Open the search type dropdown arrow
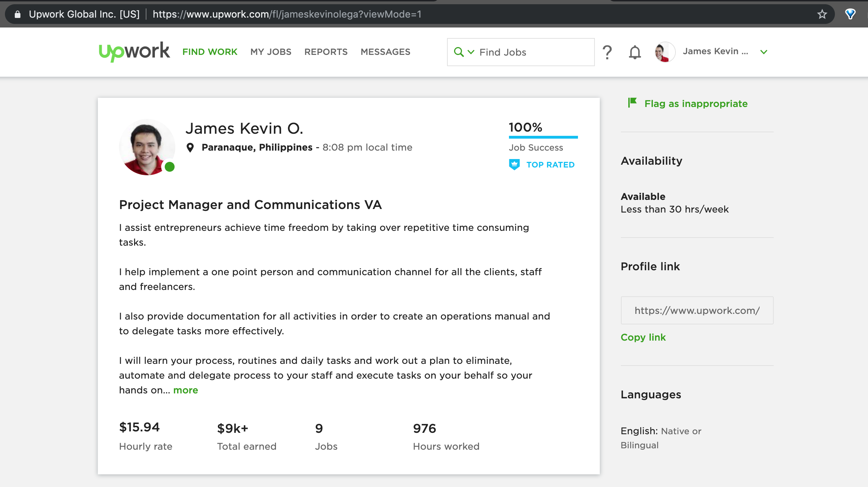This screenshot has height=487, width=868. click(471, 52)
